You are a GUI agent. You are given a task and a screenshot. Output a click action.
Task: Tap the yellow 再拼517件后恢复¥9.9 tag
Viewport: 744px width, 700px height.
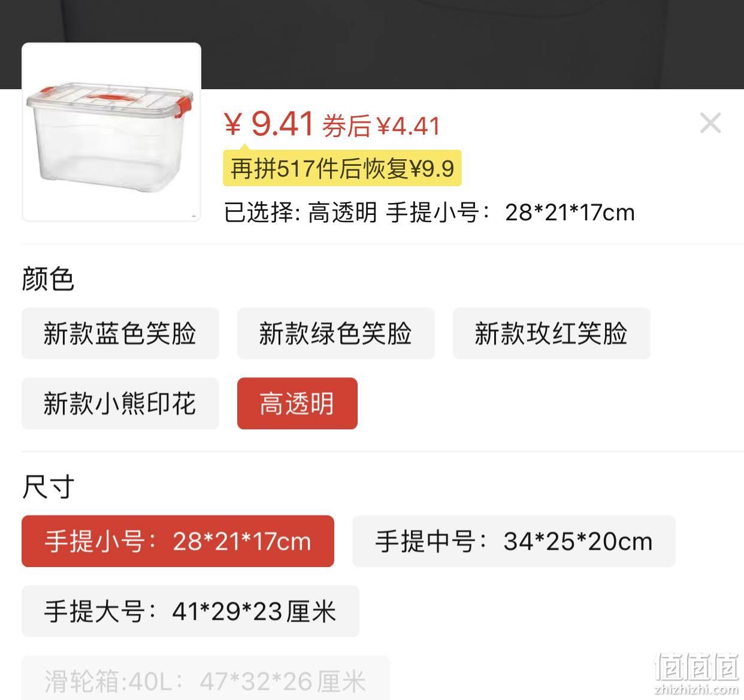(343, 168)
